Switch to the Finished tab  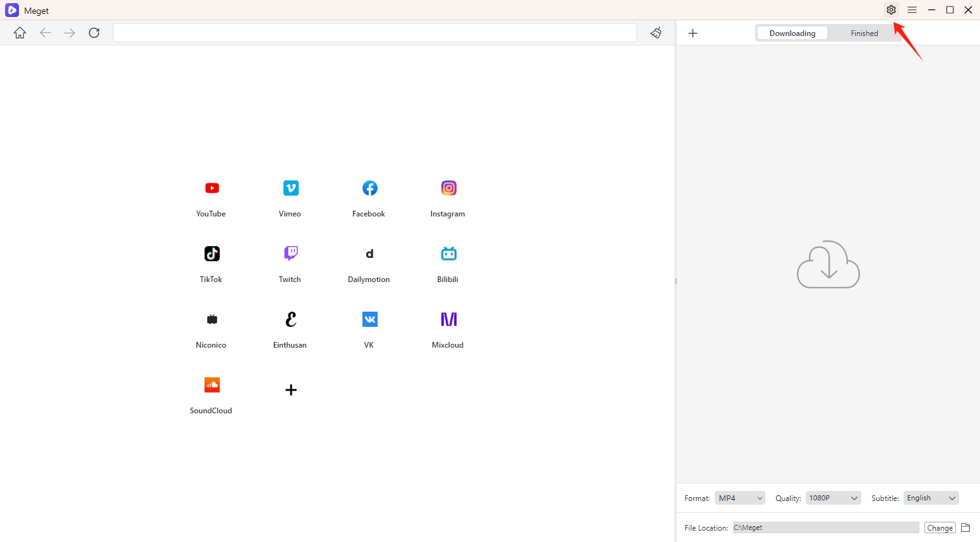[864, 33]
